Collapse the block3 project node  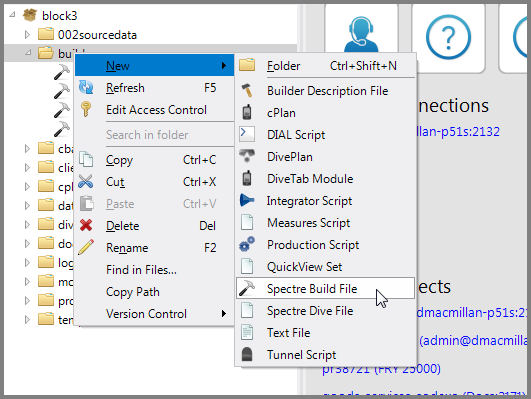click(13, 14)
